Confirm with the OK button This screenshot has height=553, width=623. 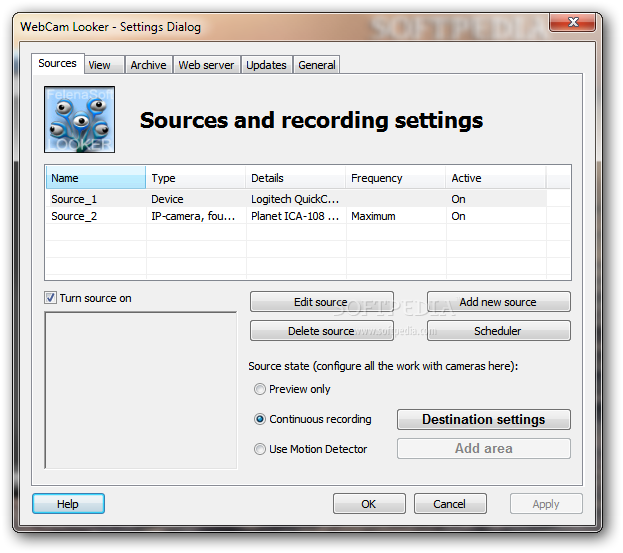pos(369,504)
